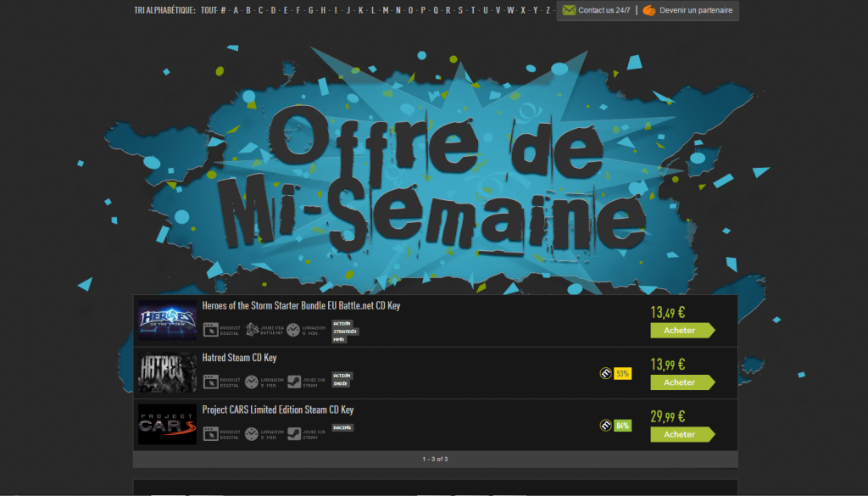The height and width of the screenshot is (496, 868).
Task: Filter alphabetical sort by TOUT
Action: (x=209, y=10)
